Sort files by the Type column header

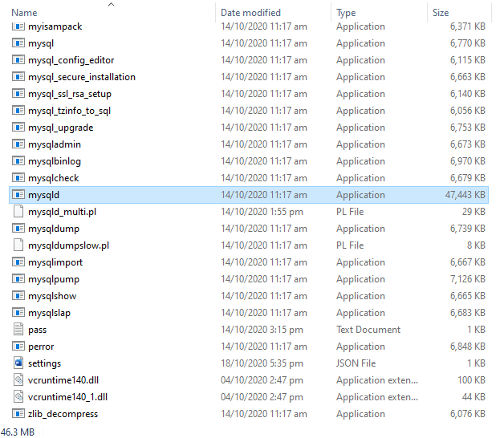[346, 13]
